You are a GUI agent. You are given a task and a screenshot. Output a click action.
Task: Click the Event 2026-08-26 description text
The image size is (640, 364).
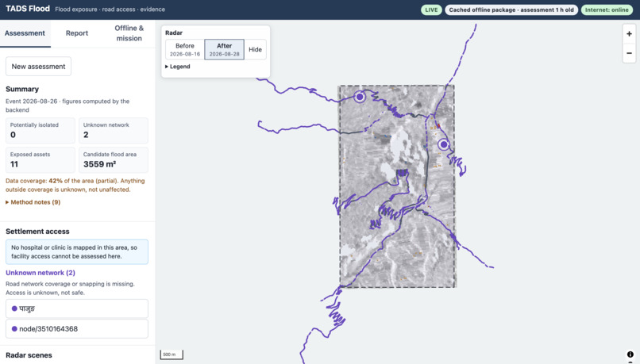pyautogui.click(x=67, y=105)
